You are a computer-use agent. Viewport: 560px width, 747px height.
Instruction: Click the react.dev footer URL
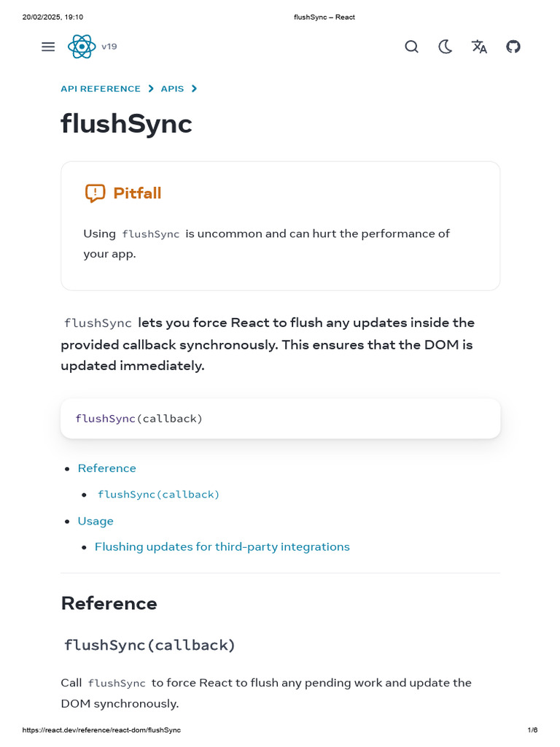(101, 730)
